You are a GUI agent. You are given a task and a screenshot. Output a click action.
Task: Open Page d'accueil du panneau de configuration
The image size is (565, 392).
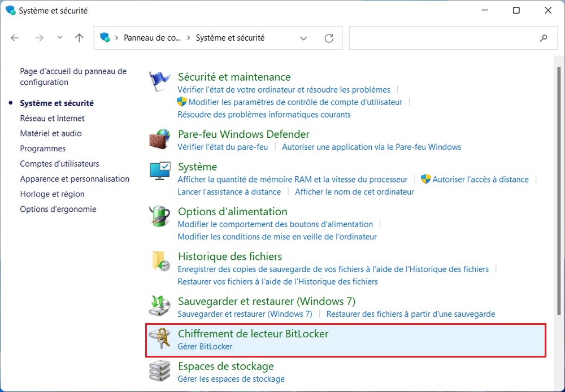(73, 77)
